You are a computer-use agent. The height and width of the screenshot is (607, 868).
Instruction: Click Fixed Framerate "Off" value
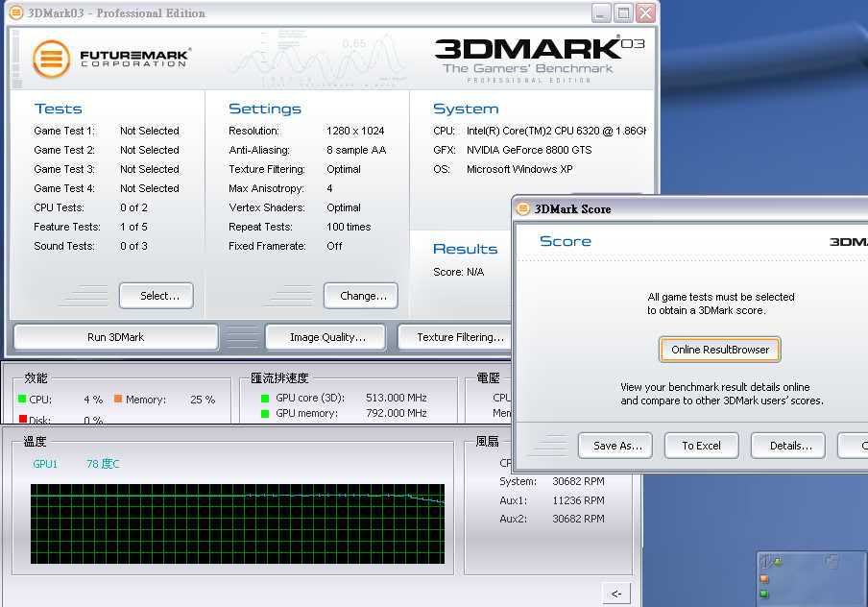(334, 246)
